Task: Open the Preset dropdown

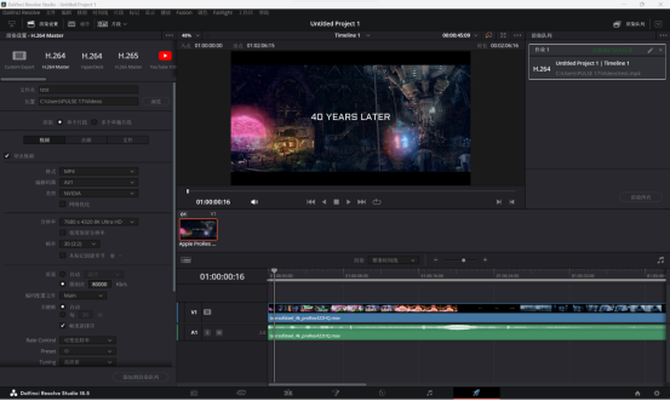Action: point(87,351)
